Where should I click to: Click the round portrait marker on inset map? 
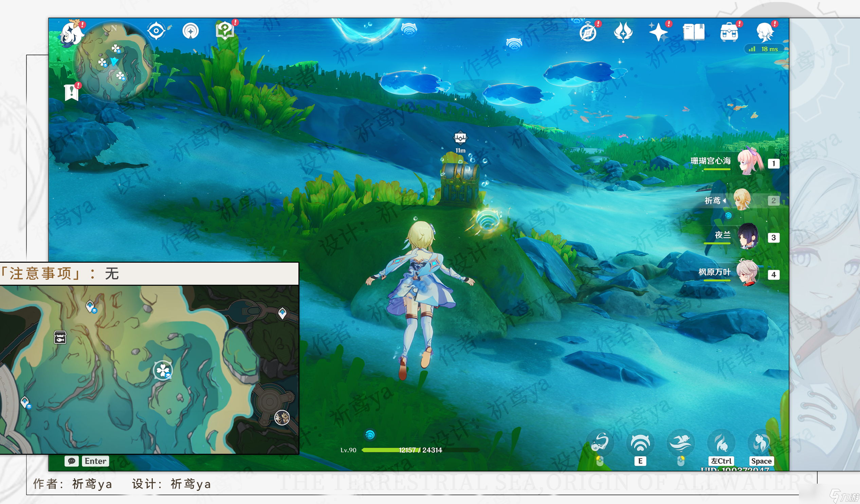point(282,418)
